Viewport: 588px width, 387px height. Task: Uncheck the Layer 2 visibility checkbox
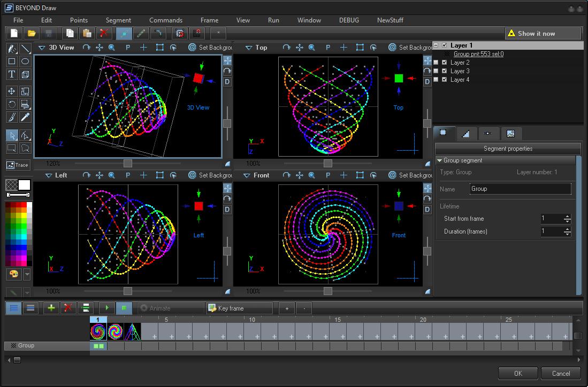(x=444, y=63)
